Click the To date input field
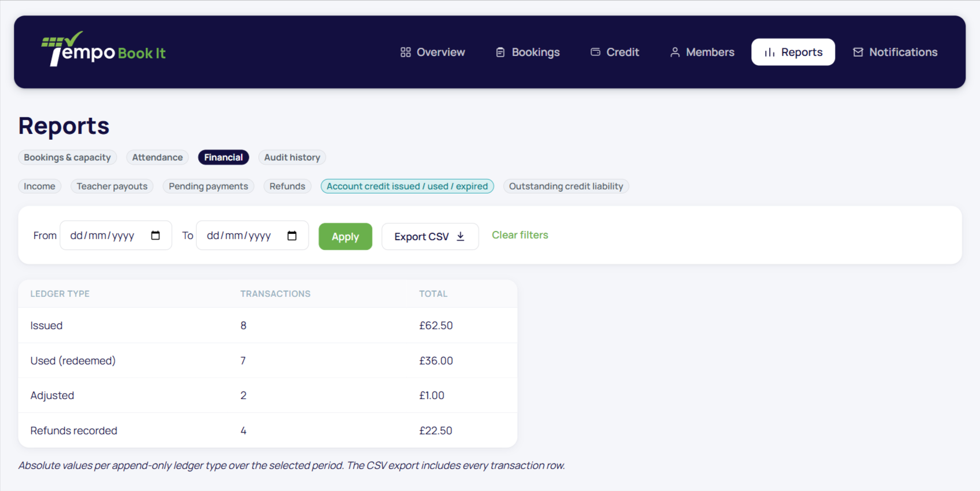 [x=253, y=235]
